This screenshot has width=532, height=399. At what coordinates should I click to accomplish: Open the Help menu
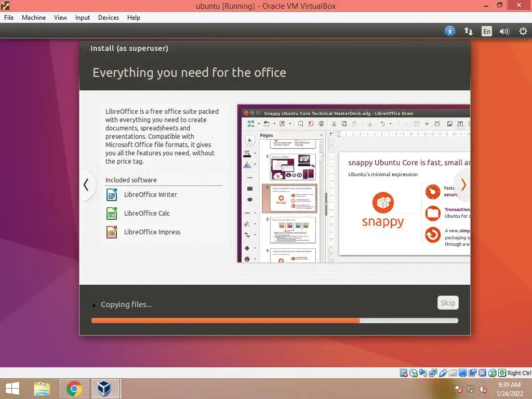[134, 18]
